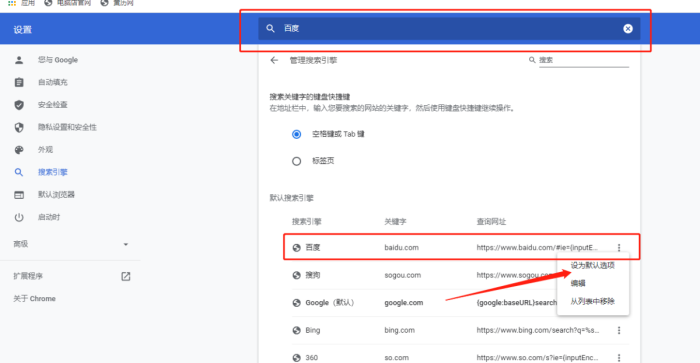
Task: Click the Privacy and security shield icon
Action: point(19,127)
